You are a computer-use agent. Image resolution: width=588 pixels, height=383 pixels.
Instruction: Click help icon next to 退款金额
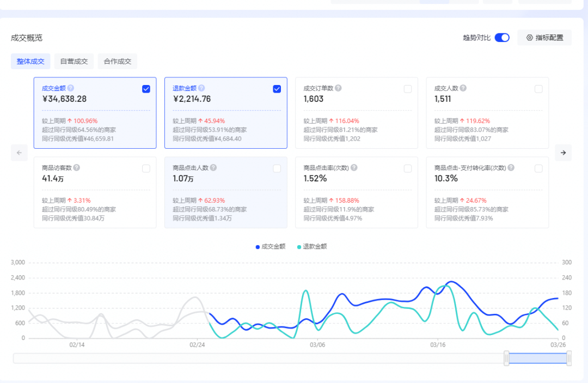(201, 88)
